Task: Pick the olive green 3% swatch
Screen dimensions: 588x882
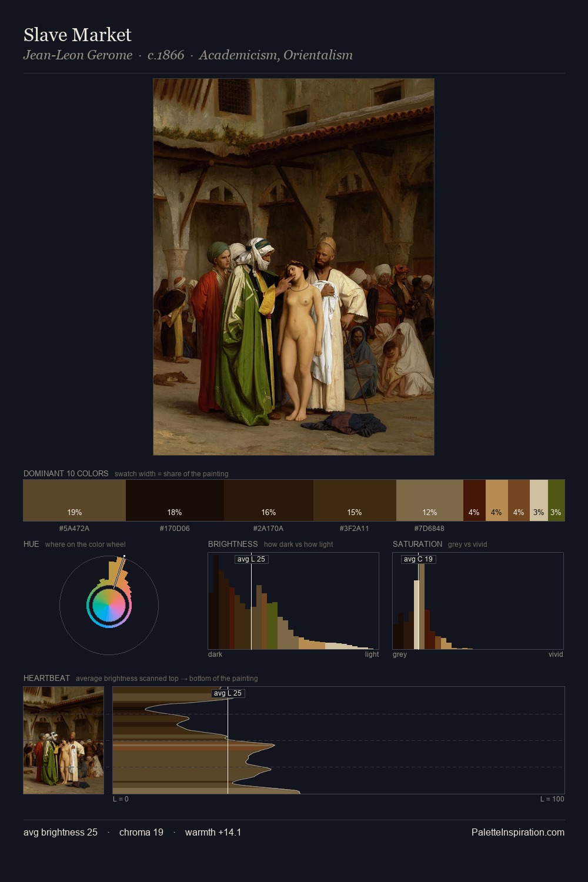Action: pos(556,500)
